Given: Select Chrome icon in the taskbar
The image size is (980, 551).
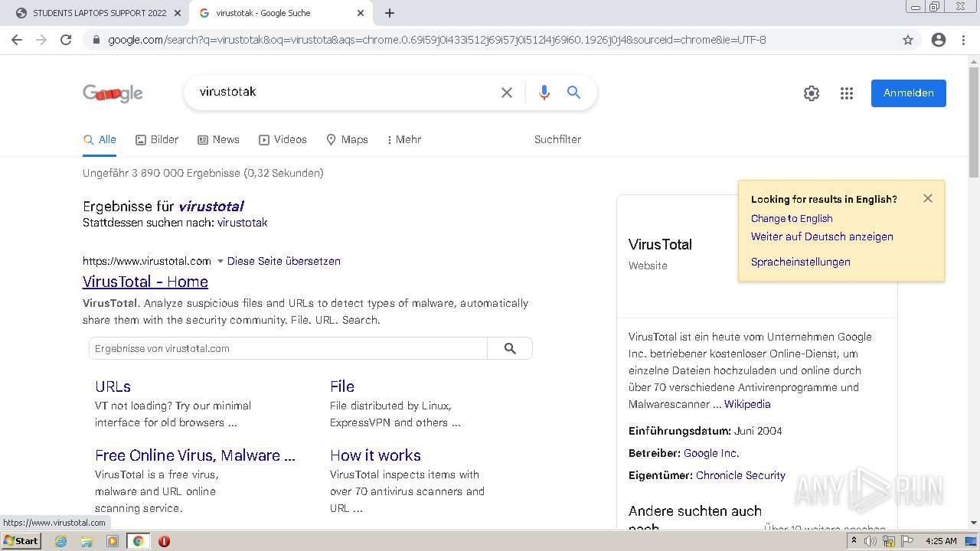Looking at the screenshot, I should (x=138, y=541).
